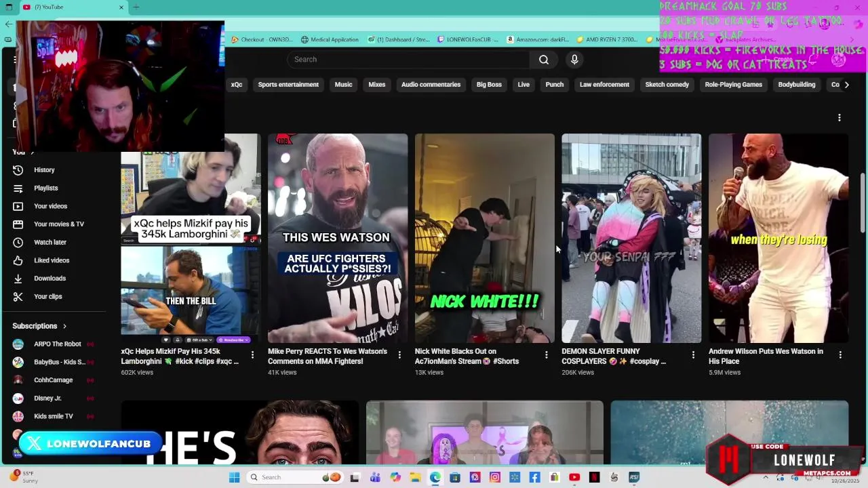This screenshot has height=488, width=868.
Task: Select the Big Boss chip
Action: coord(489,85)
